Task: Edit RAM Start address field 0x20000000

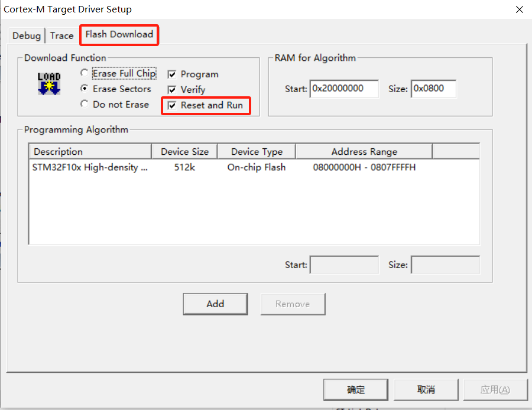Action: click(x=344, y=89)
